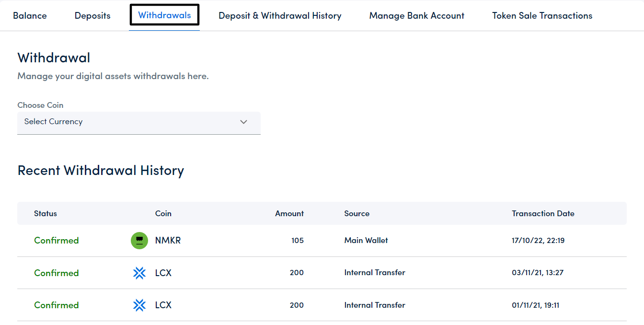Open the Manage Bank Account tab

click(416, 16)
